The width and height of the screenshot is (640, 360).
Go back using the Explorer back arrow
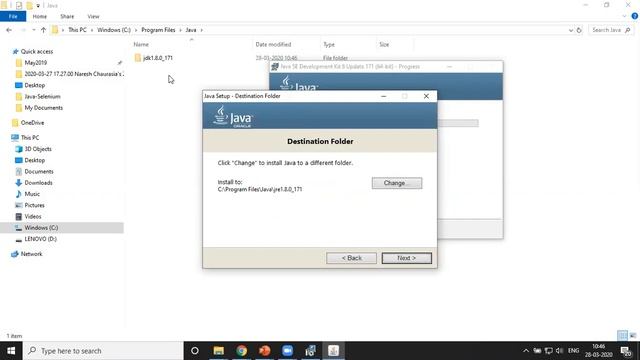9,30
